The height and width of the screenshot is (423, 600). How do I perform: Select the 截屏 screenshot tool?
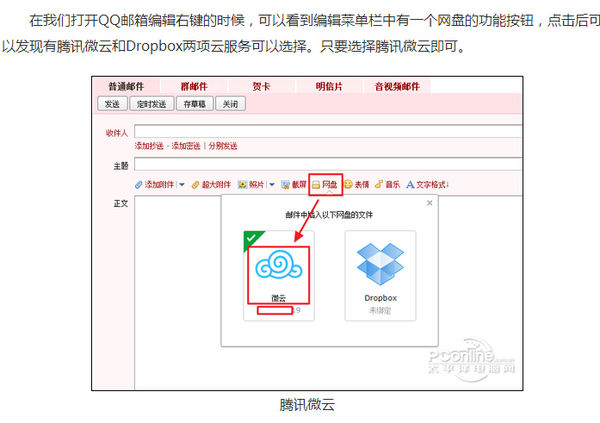click(293, 185)
